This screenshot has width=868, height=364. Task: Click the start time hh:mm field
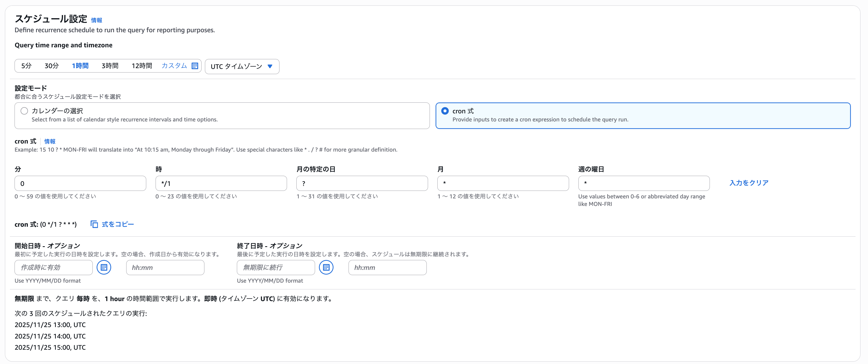[165, 267]
